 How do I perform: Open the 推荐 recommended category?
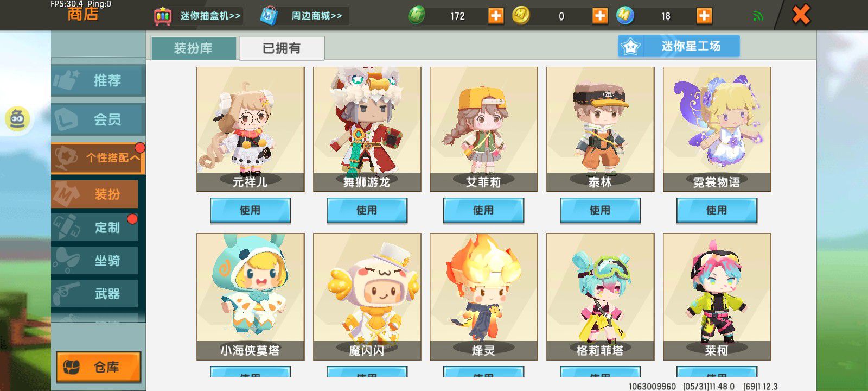click(98, 80)
